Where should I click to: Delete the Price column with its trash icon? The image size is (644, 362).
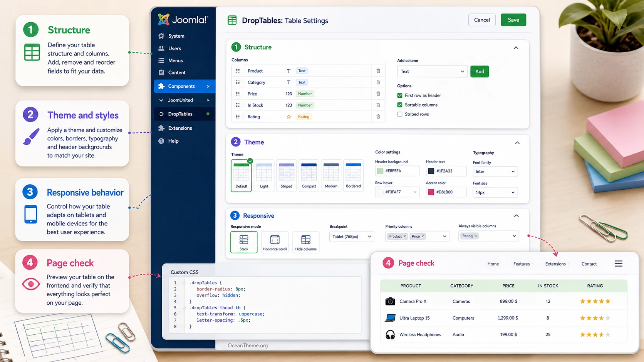378,93
